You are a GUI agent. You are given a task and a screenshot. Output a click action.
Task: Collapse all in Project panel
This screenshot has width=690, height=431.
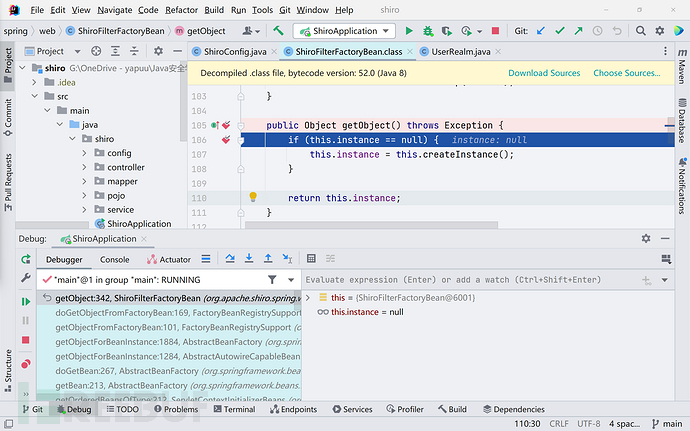point(134,52)
